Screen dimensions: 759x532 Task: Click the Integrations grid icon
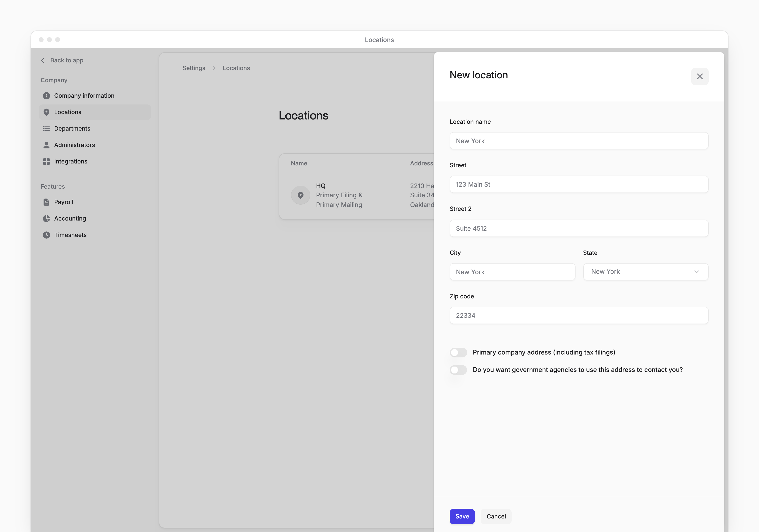[46, 162]
